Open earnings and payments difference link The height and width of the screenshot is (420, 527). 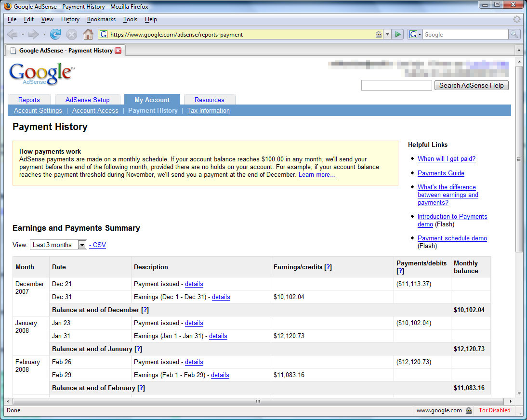pyautogui.click(x=448, y=195)
